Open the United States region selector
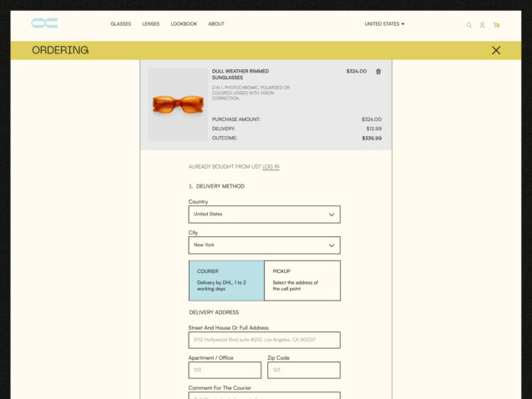This screenshot has height=399, width=532. point(384,24)
